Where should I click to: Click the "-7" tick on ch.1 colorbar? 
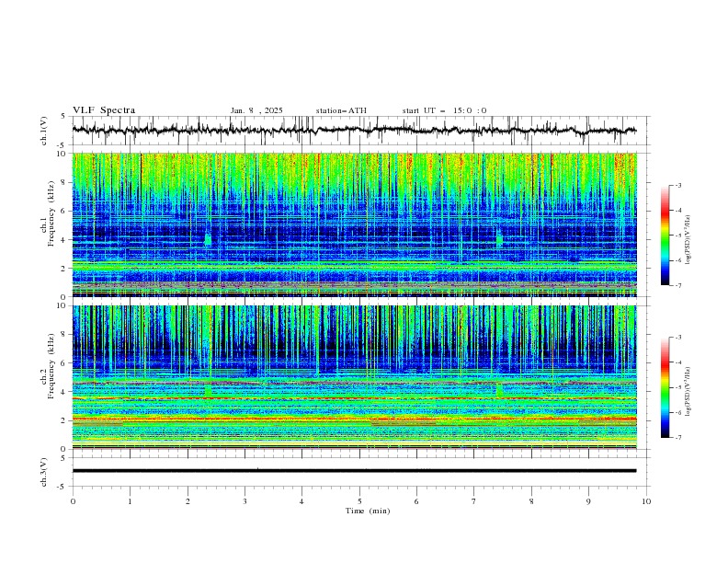click(x=677, y=285)
